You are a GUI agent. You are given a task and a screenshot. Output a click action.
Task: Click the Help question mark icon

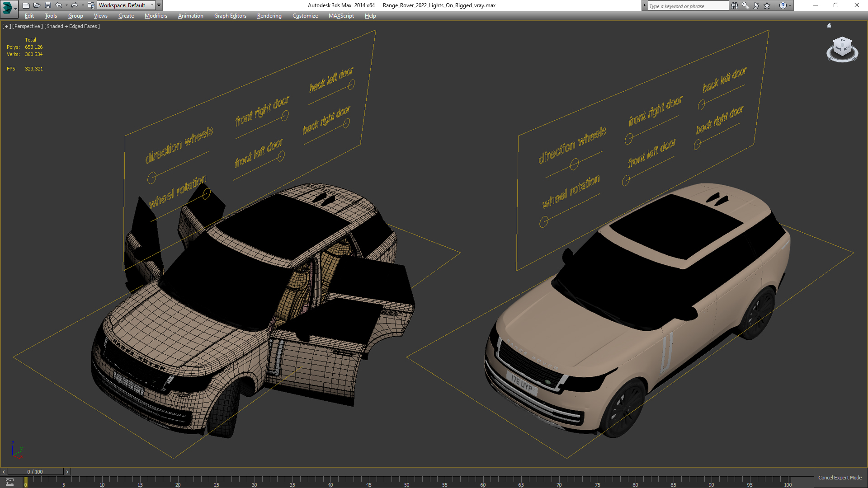click(x=783, y=5)
